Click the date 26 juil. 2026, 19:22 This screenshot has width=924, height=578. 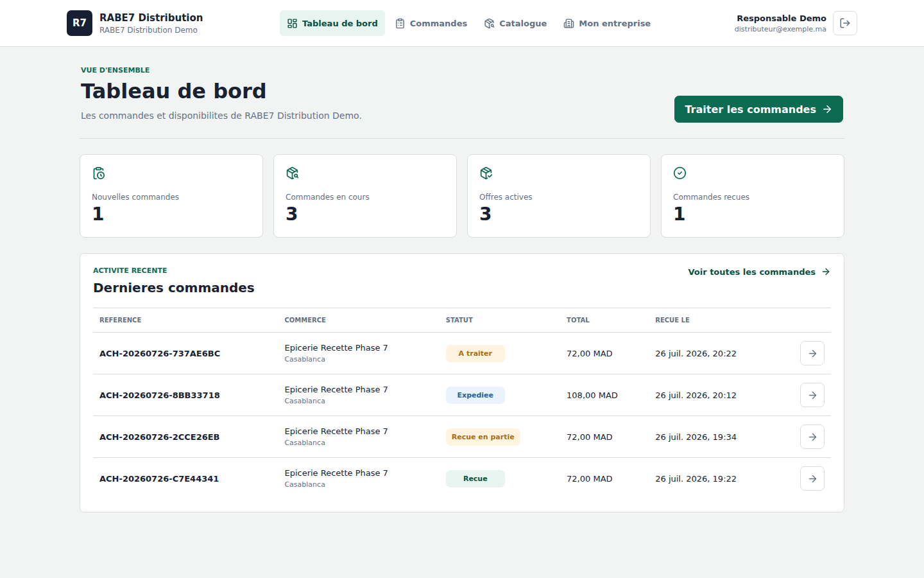click(x=696, y=478)
